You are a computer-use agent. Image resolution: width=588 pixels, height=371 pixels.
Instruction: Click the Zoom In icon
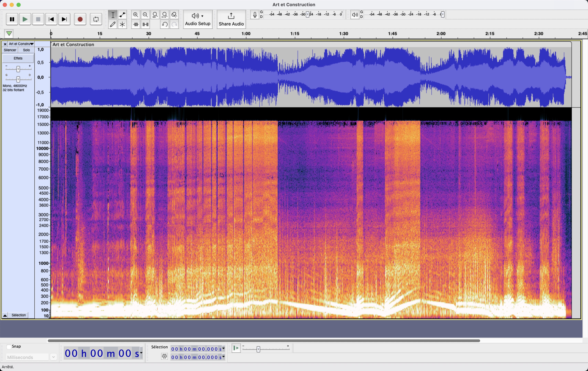click(x=136, y=15)
